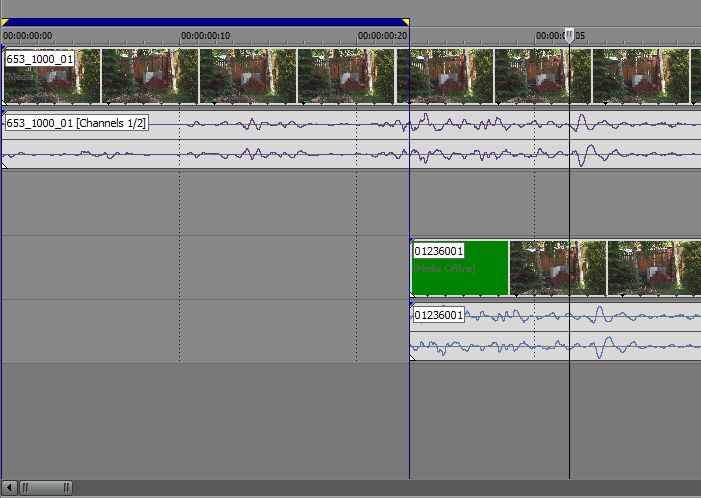Viewport: 701px width, 498px height.
Task: Click the scrollbar thumb's right zoom edge
Action: pos(67,488)
